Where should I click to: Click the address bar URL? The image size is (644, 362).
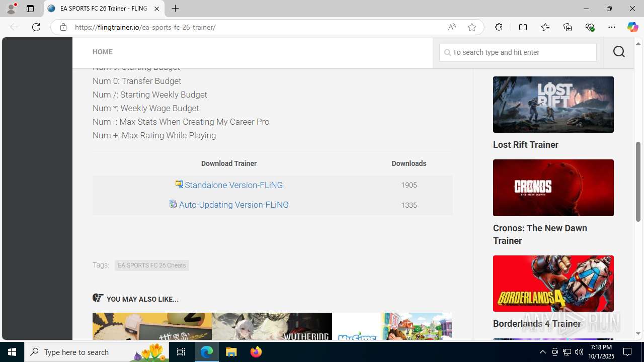click(145, 27)
